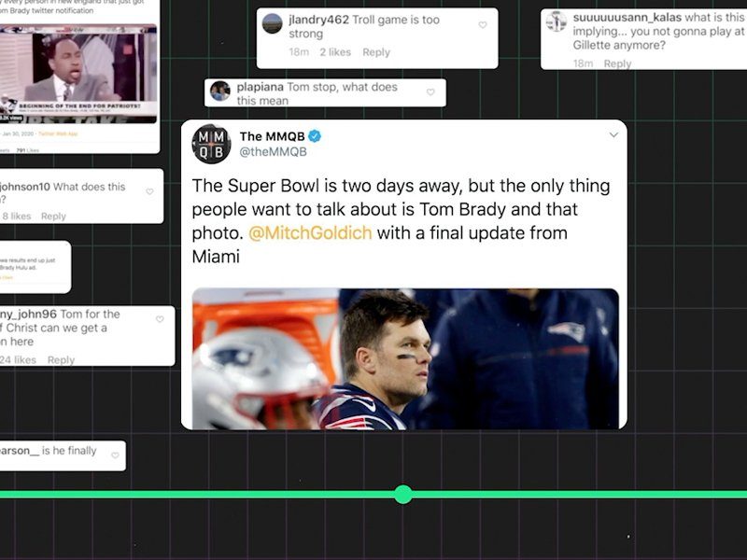Reply to the johnson10 comment
This screenshot has height=560, width=747.
point(53,217)
